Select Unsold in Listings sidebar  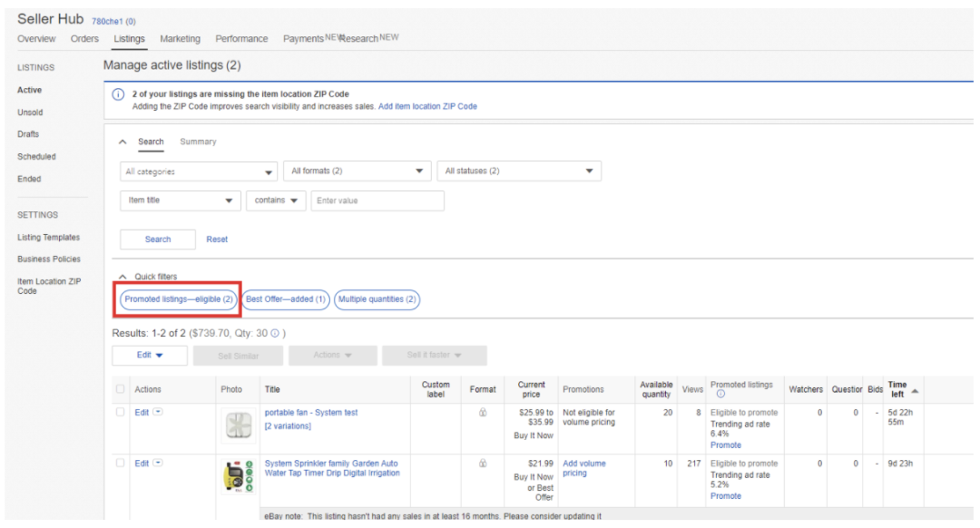30,112
